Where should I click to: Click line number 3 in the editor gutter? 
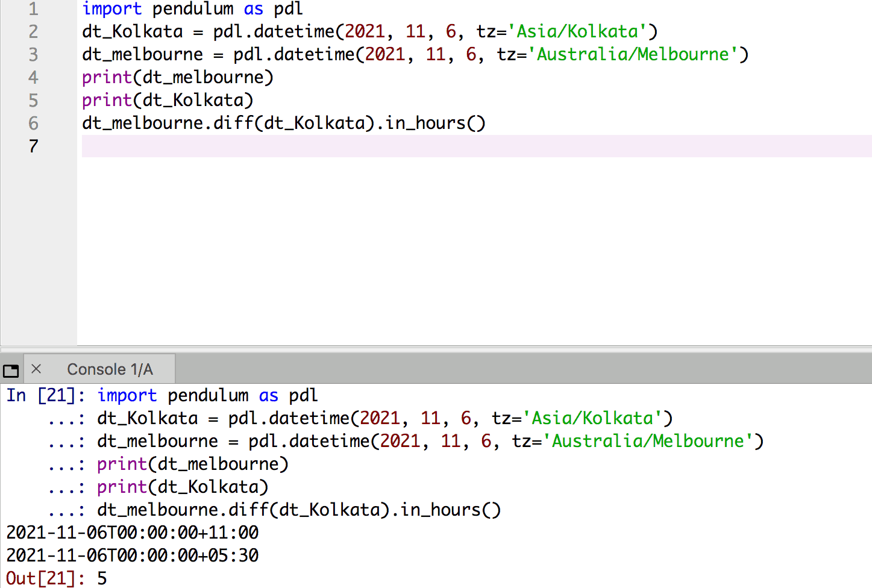point(34,54)
